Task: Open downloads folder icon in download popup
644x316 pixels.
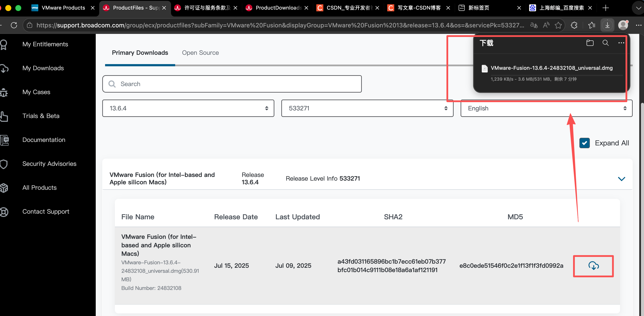Action: pos(590,43)
